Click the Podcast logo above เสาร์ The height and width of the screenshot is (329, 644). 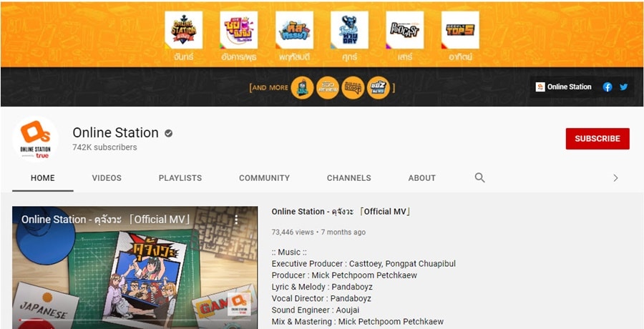[404, 30]
